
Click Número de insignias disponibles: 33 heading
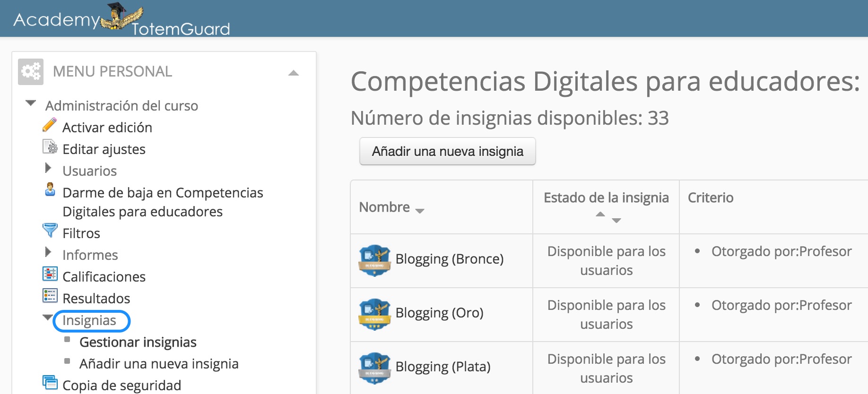click(x=510, y=118)
